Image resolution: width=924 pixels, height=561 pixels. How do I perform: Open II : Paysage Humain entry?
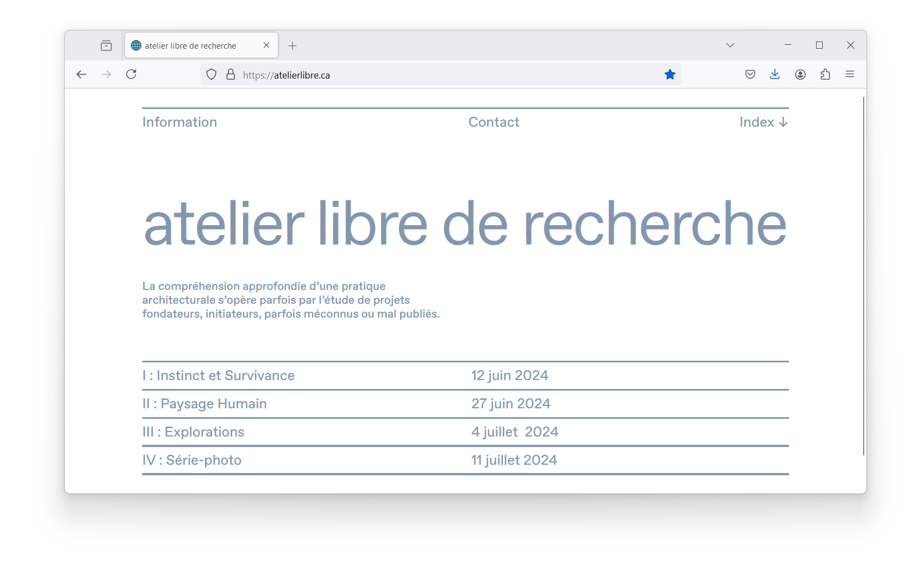(x=205, y=404)
